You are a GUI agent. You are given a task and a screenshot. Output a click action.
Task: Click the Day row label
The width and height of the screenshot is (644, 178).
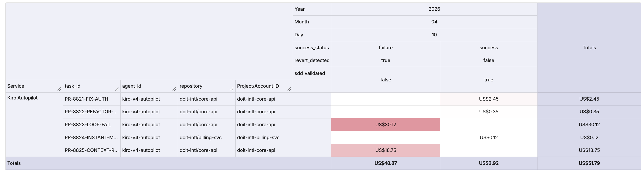point(312,35)
